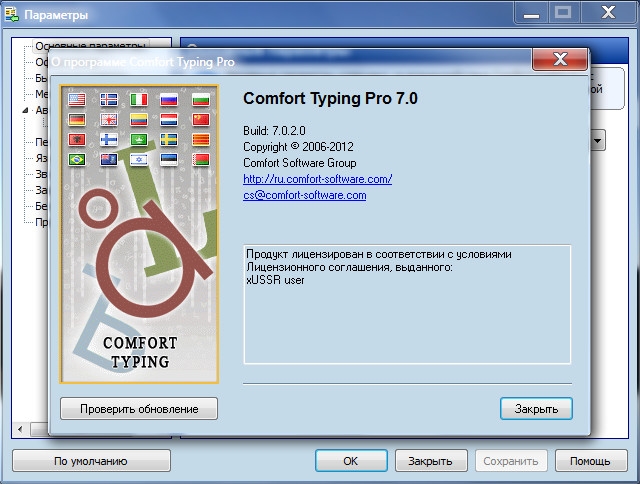Click the 'Copyright © 2006-2012' line
The height and width of the screenshot is (484, 640).
298,147
